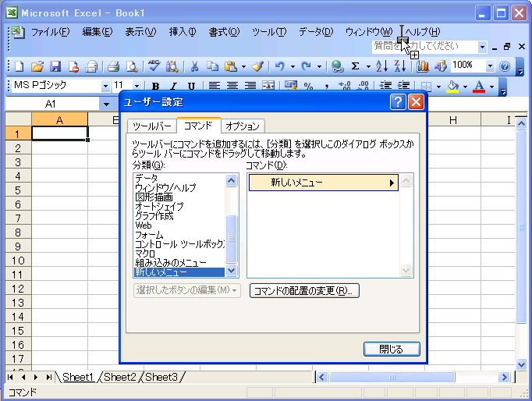Select the Format Painter brush icon
Image resolution: width=532 pixels, height=401 pixels.
258,66
